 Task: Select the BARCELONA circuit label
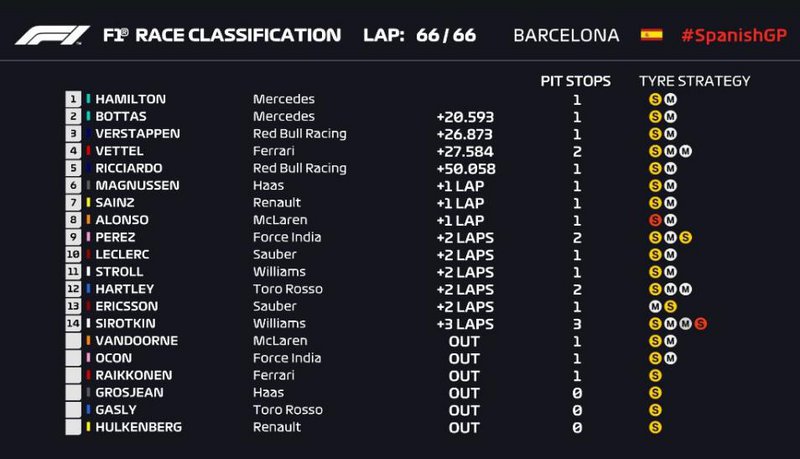566,35
